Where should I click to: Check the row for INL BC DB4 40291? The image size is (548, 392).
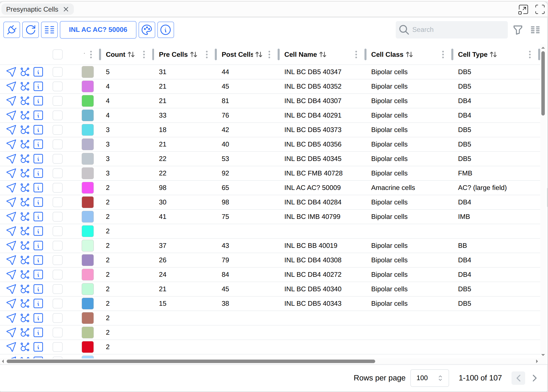(x=58, y=115)
